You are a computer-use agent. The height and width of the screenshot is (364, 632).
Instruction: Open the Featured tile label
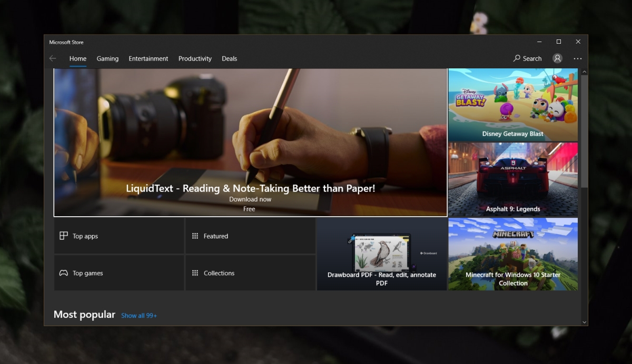pyautogui.click(x=216, y=236)
